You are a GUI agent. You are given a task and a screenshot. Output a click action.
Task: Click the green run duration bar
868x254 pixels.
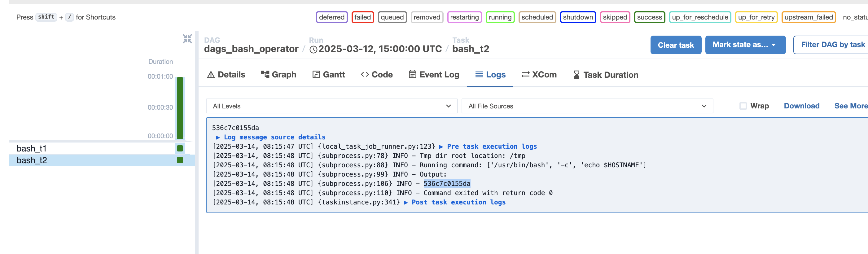[x=180, y=108]
